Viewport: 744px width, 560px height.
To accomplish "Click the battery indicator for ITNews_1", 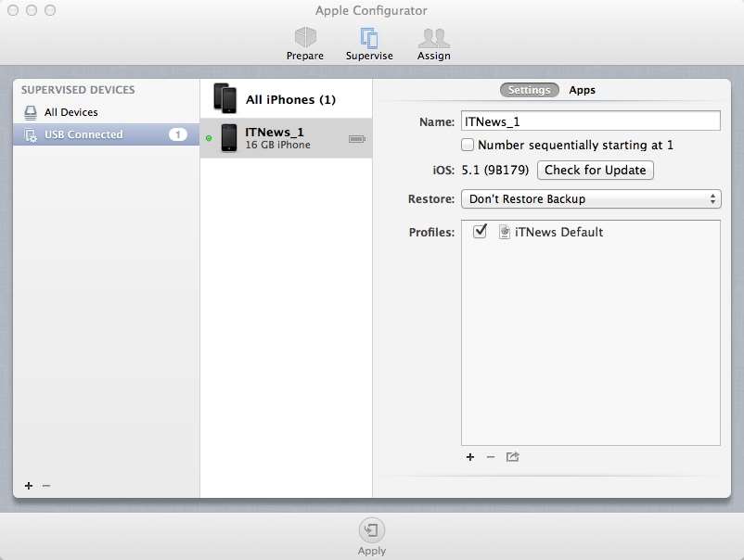I will (x=357, y=139).
